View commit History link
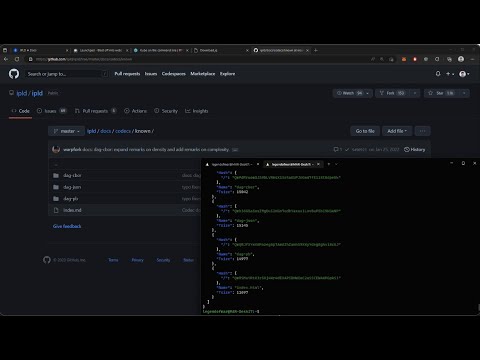Screen dimensions: 480x360 point(415,149)
